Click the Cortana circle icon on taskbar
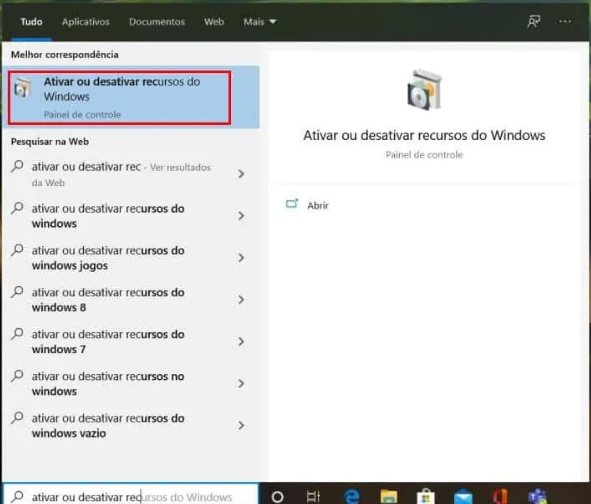 277,496
